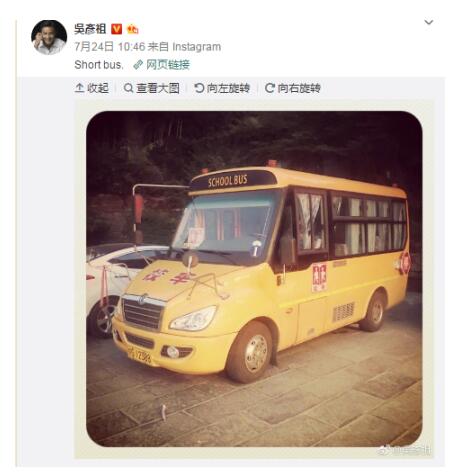This screenshot has width=455, height=474.
Task: Click the clockwise rotate arrow icon
Action: tap(270, 88)
